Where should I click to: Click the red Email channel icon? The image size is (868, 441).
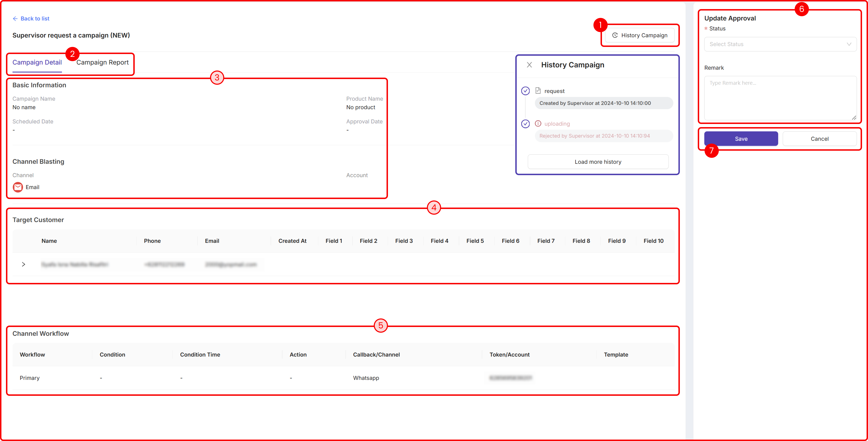coord(18,187)
